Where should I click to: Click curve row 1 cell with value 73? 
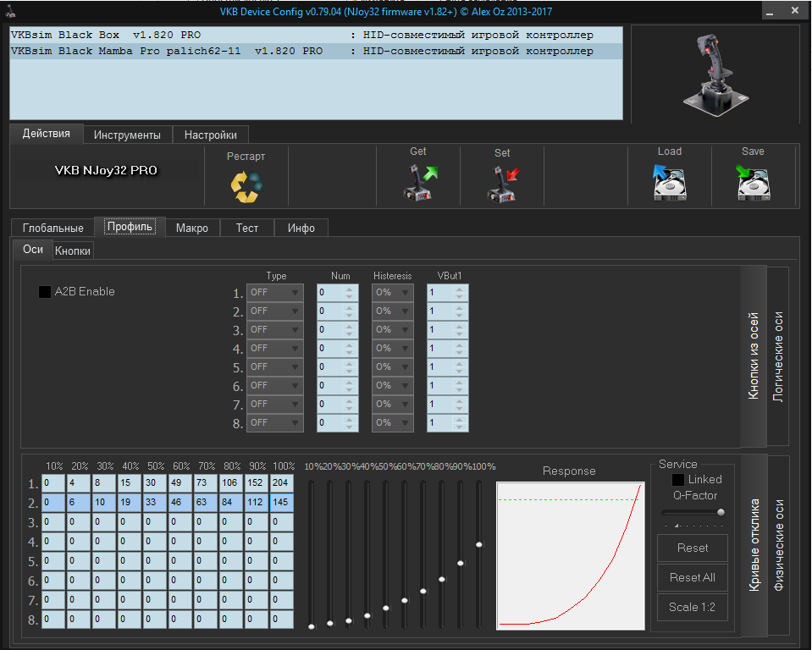pos(206,482)
